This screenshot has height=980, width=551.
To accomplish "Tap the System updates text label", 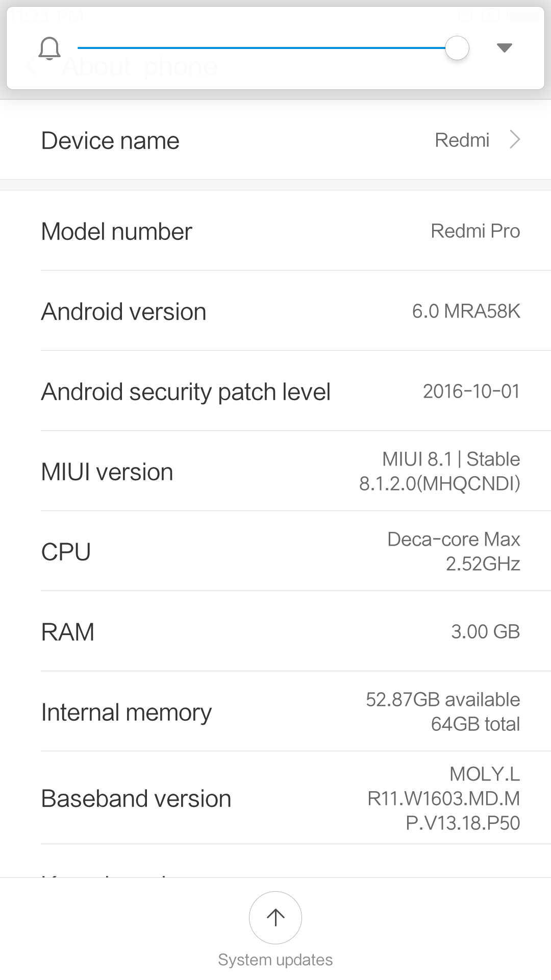I will (x=275, y=960).
